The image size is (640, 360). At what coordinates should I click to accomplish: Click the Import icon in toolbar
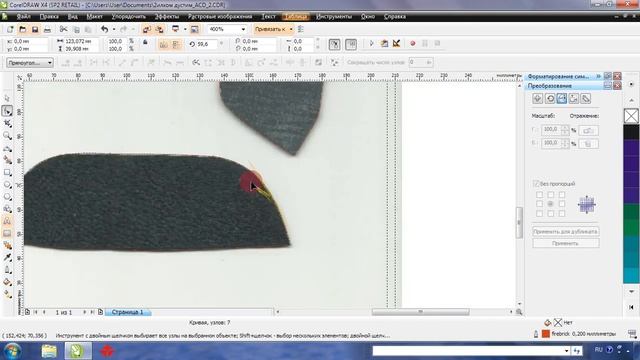(x=147, y=29)
